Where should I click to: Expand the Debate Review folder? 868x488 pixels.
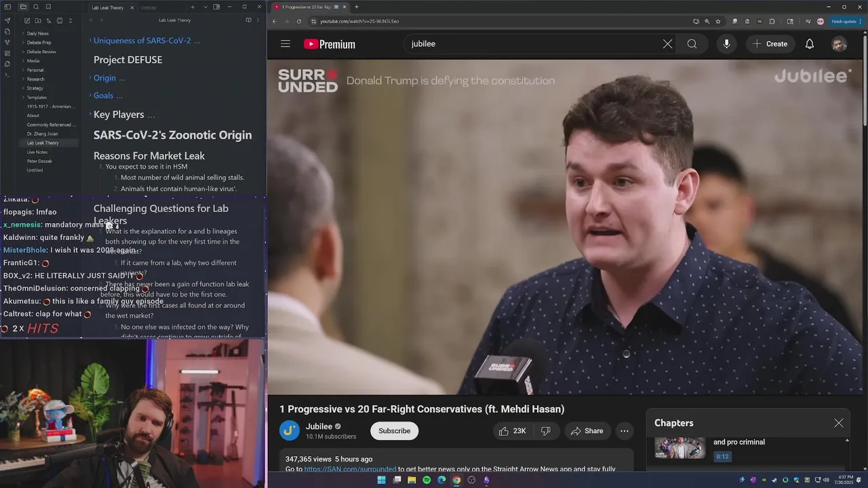[41, 52]
